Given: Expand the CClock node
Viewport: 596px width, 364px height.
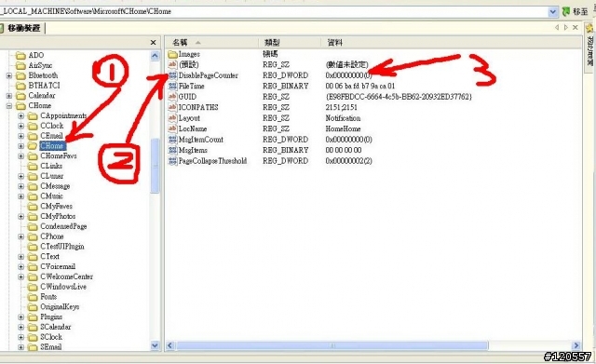Looking at the screenshot, I should (21, 126).
